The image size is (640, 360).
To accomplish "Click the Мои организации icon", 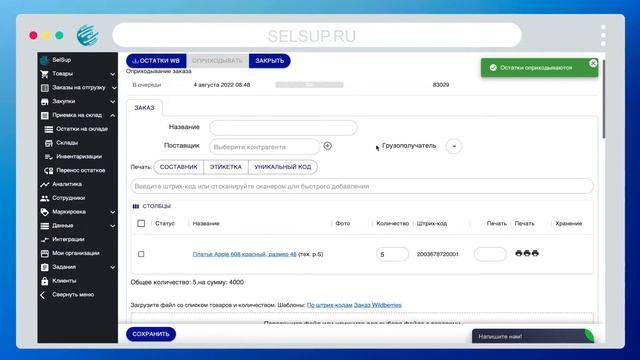I will tap(44, 253).
